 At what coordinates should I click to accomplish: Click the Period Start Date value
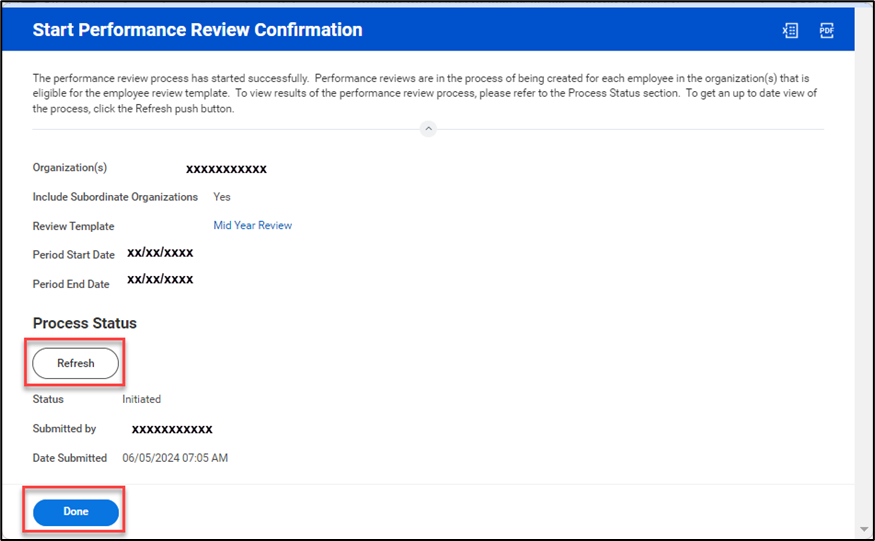click(160, 253)
